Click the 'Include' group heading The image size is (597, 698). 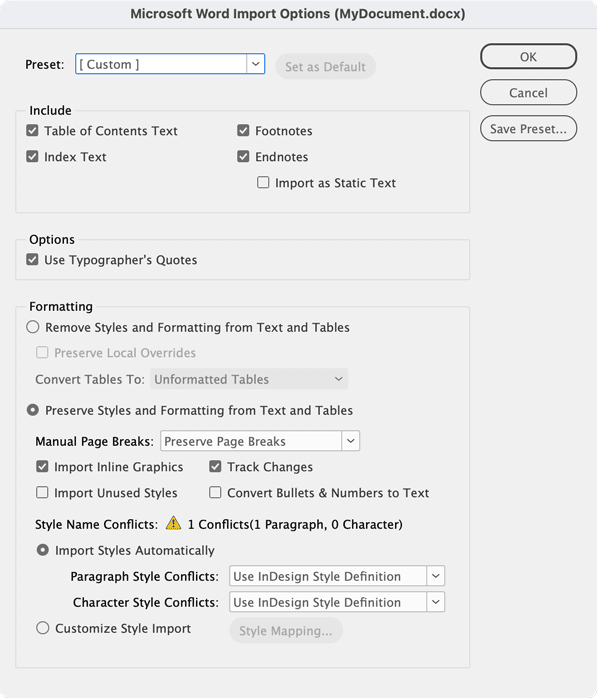pyautogui.click(x=50, y=110)
